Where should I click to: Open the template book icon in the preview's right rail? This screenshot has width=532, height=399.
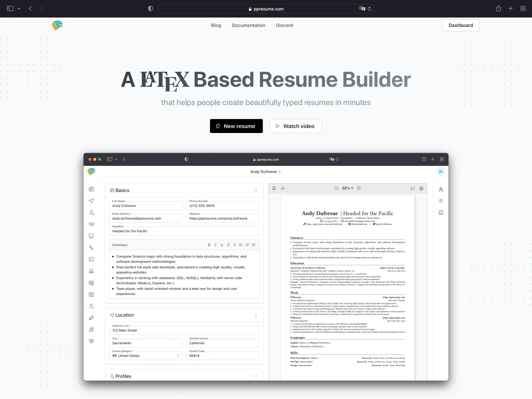coord(441,212)
